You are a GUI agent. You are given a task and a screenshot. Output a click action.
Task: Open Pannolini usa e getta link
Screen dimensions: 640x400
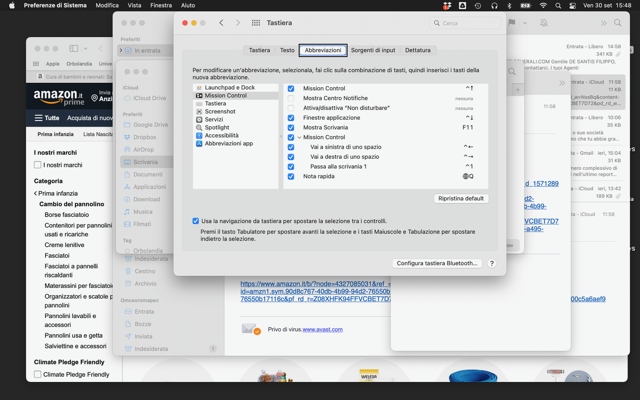pos(73,336)
